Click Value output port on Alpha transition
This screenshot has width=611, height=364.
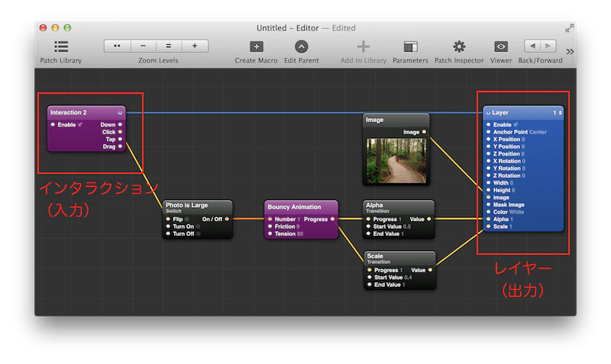pos(429,219)
